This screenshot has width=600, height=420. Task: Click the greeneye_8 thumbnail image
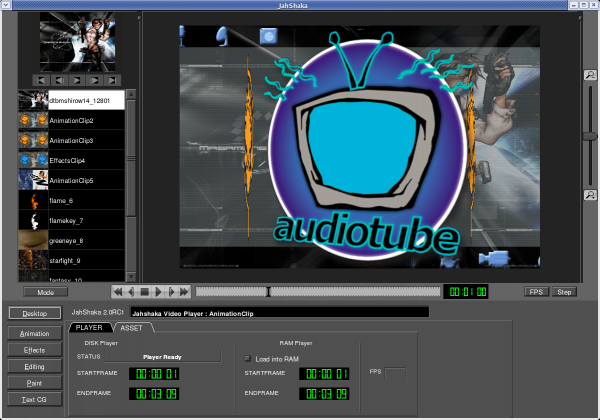click(x=33, y=240)
